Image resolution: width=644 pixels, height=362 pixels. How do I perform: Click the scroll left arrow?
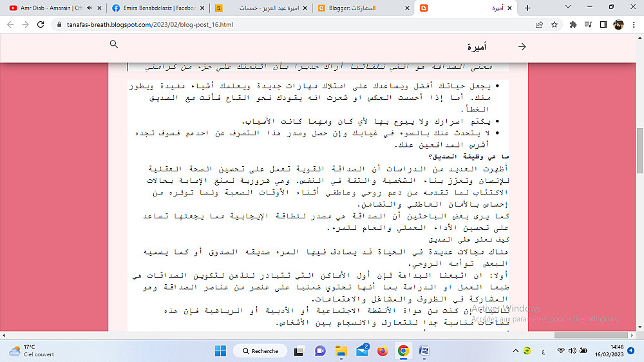(4, 336)
